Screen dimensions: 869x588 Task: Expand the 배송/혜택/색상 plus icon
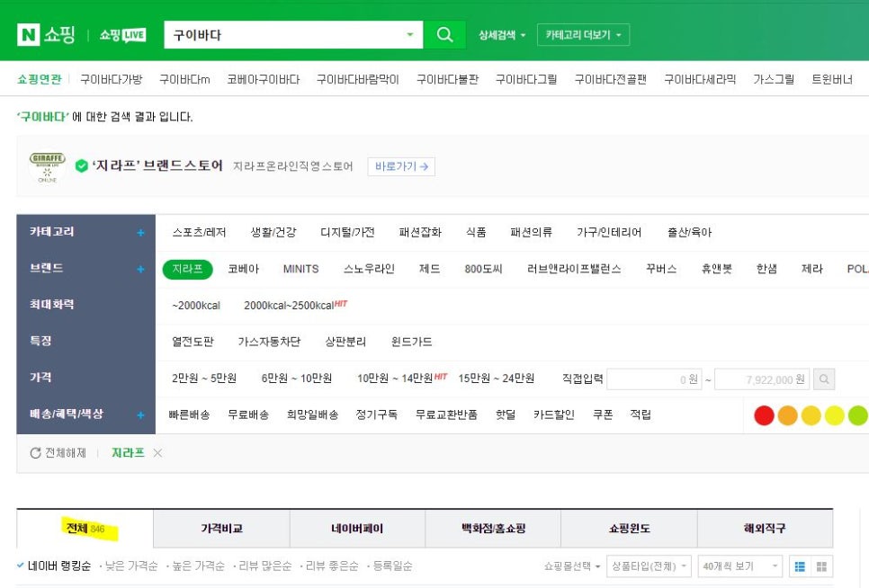pyautogui.click(x=140, y=414)
